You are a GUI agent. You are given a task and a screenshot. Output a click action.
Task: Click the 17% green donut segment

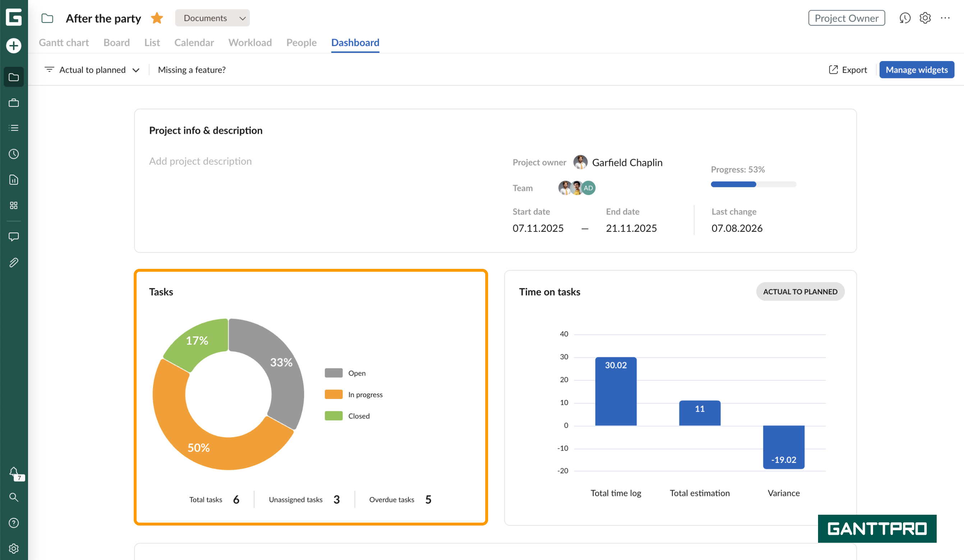[197, 340]
